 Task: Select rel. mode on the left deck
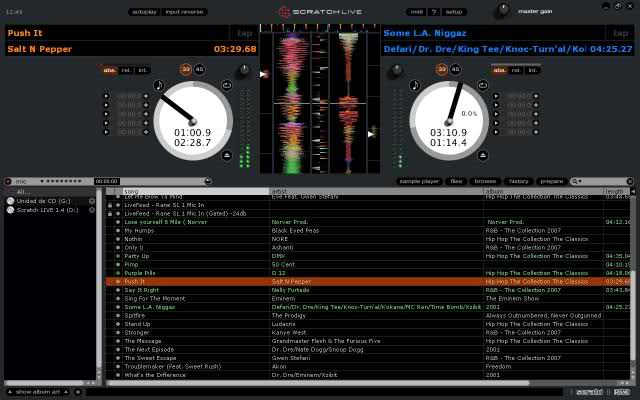(x=126, y=70)
